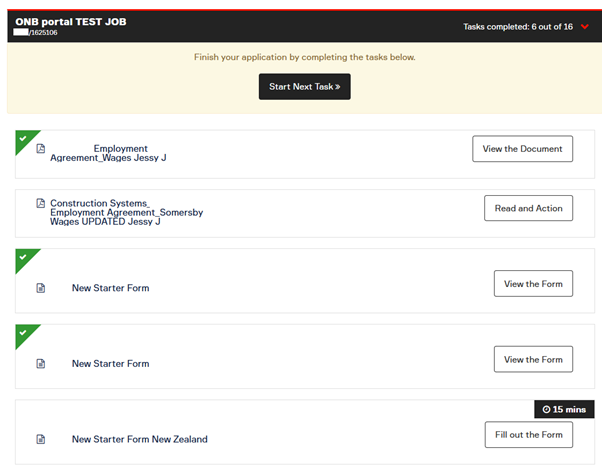Select the New Starter Form New Zealand title
The width and height of the screenshot is (602, 472).
coord(139,439)
